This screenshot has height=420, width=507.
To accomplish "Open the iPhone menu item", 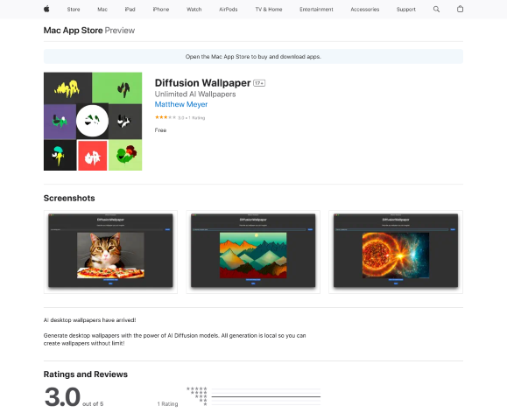I will click(161, 10).
